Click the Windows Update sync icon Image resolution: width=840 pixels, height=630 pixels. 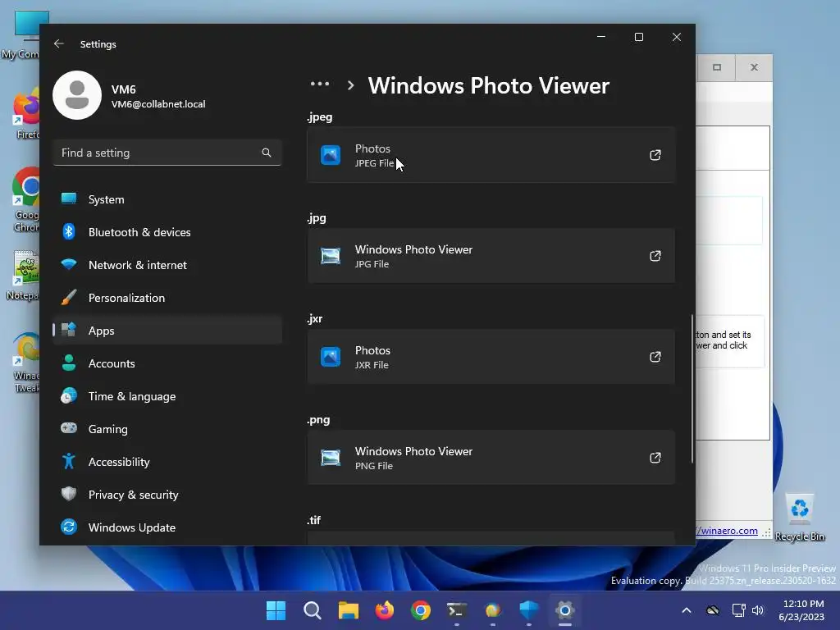69,527
